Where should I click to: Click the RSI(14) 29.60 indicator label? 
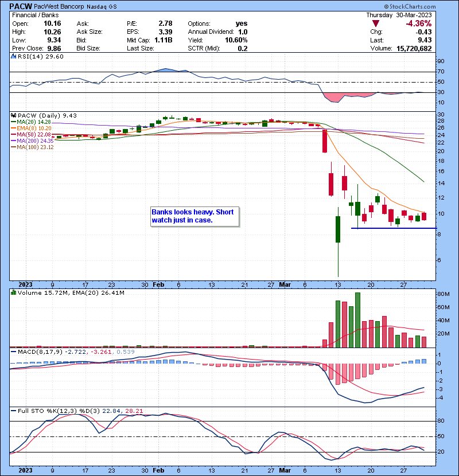40,56
